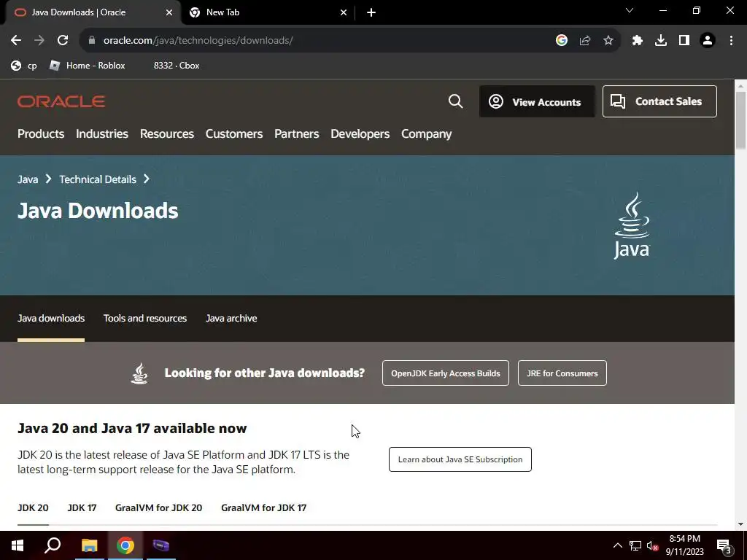The image size is (747, 560).
Task: Select Tools and resources tab
Action: coord(145,318)
